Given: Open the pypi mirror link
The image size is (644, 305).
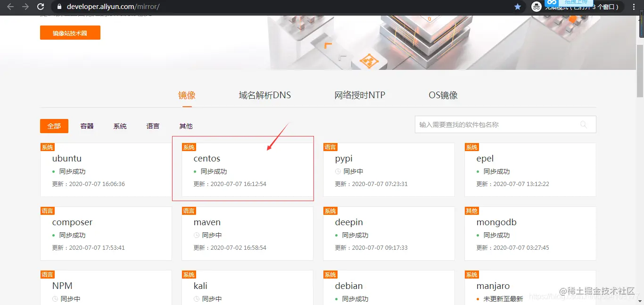Looking at the screenshot, I should click(344, 159).
